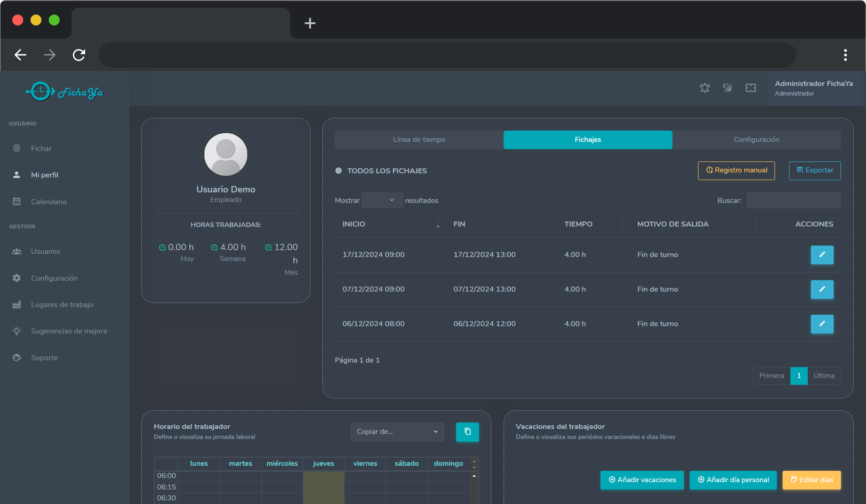
Task: Click the Exportar button
Action: [x=814, y=171]
